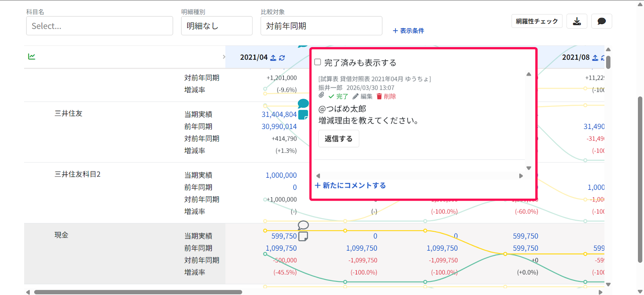Open the 比較対象 dropdown showing 対前年同期
Screen dimensions: 644x295
321,26
